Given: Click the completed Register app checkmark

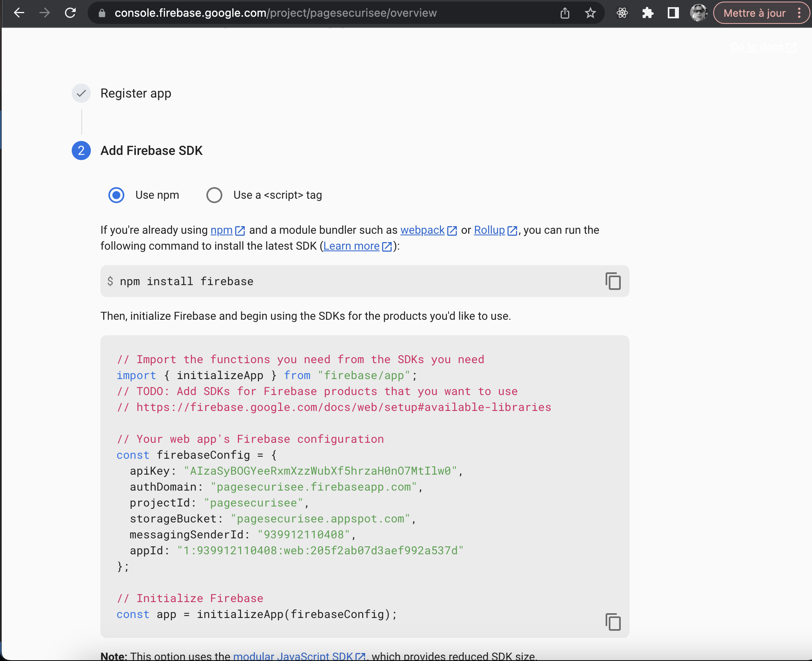Looking at the screenshot, I should click(x=81, y=93).
